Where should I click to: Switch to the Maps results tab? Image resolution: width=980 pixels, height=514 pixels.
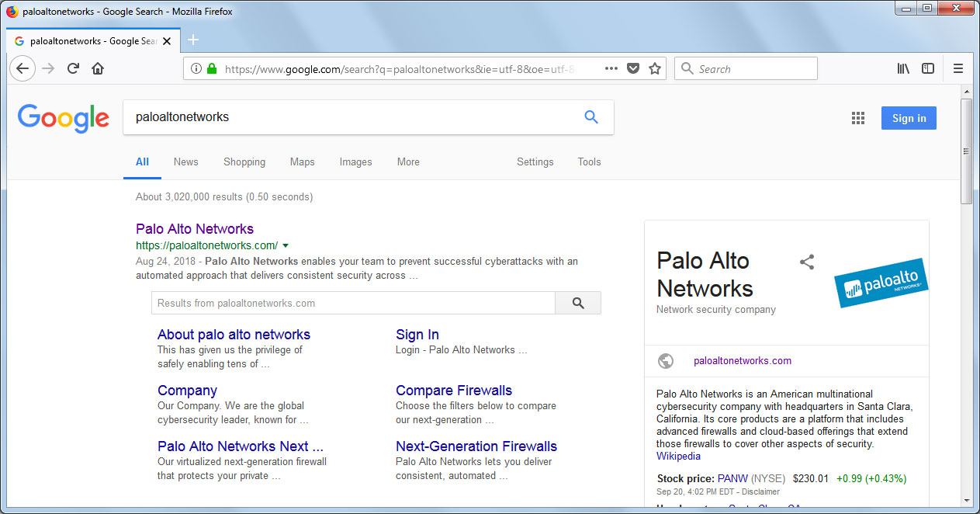point(303,161)
